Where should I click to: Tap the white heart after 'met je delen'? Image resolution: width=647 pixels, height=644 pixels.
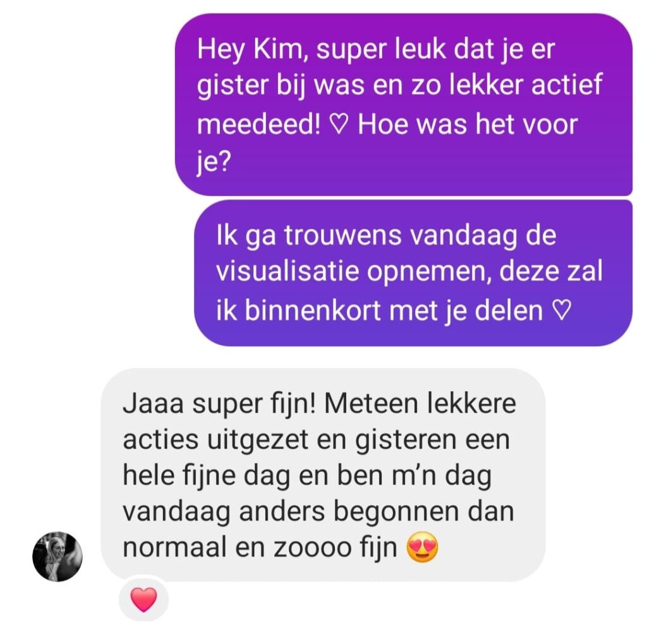562,310
